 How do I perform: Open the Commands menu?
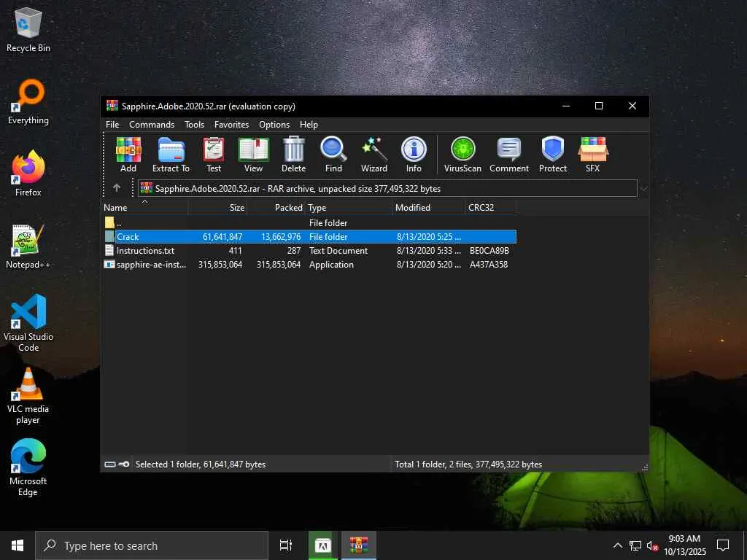[x=152, y=124]
